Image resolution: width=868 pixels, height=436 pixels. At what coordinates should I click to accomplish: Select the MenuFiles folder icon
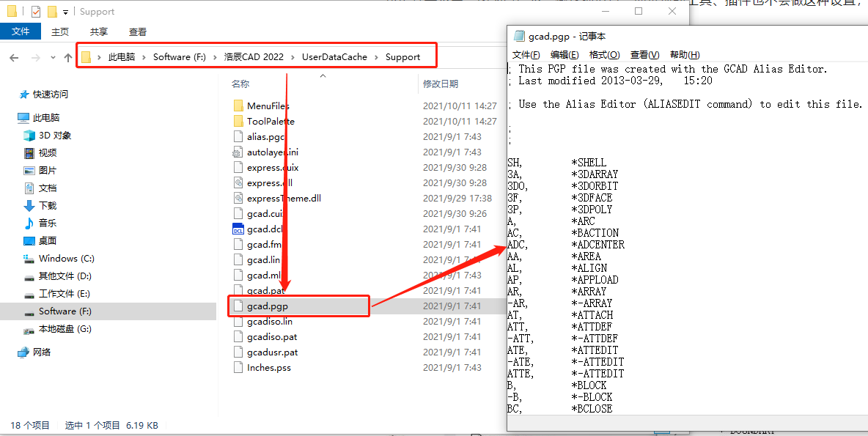click(x=238, y=106)
